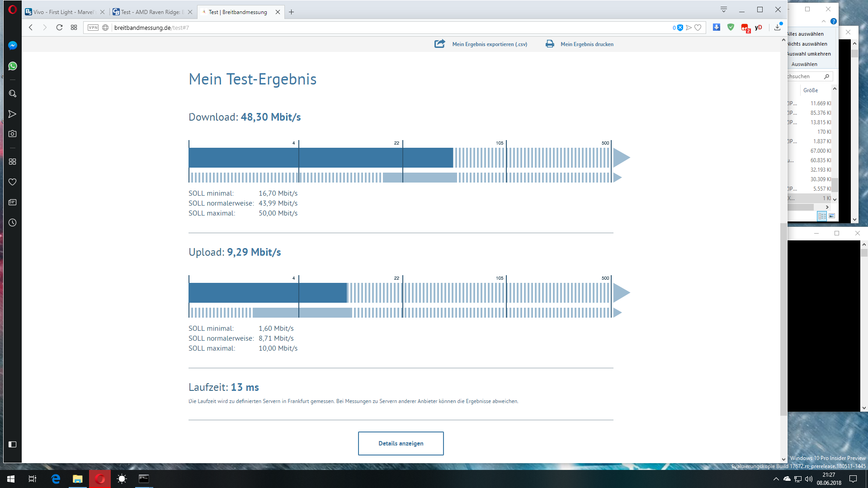Open the downloads toolbar dropdown
This screenshot has width=868, height=488.
[778, 27]
